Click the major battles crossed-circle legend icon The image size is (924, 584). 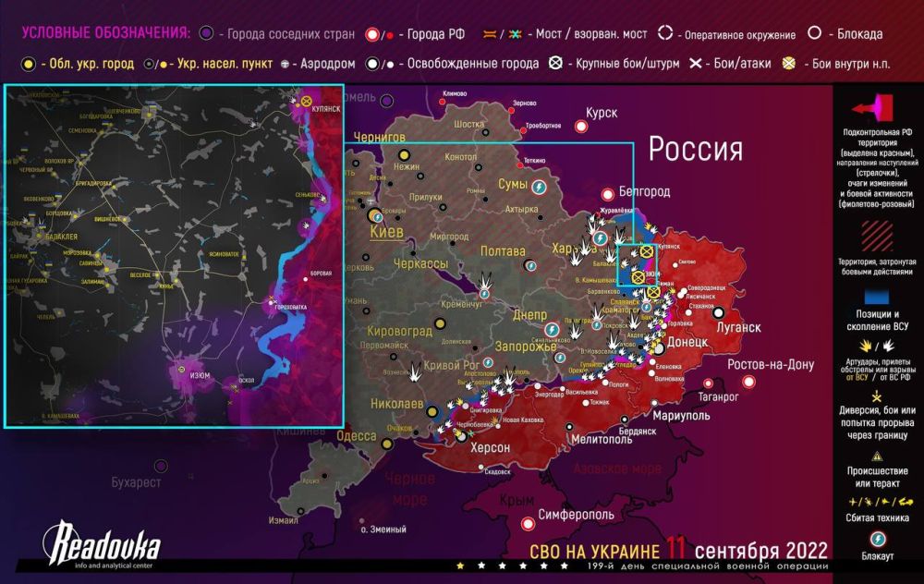pos(557,64)
